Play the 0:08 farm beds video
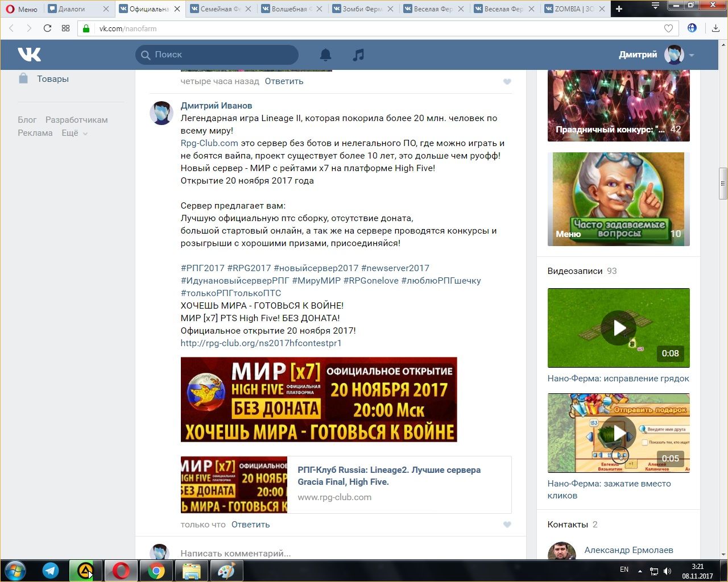Image resolution: width=728 pixels, height=582 pixels. 619,328
